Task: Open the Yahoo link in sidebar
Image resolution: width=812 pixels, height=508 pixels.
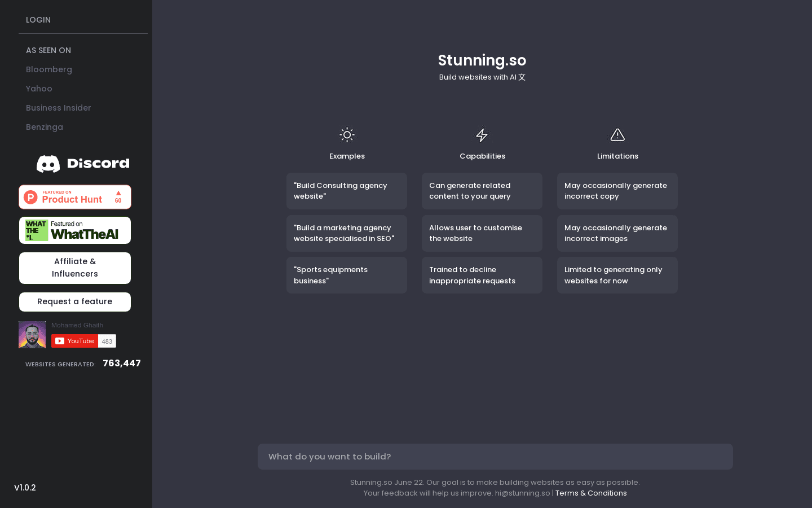Action: [x=39, y=89]
